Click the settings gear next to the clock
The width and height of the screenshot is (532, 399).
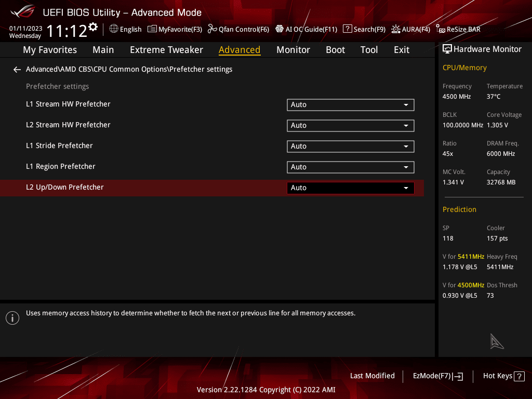tap(92, 27)
